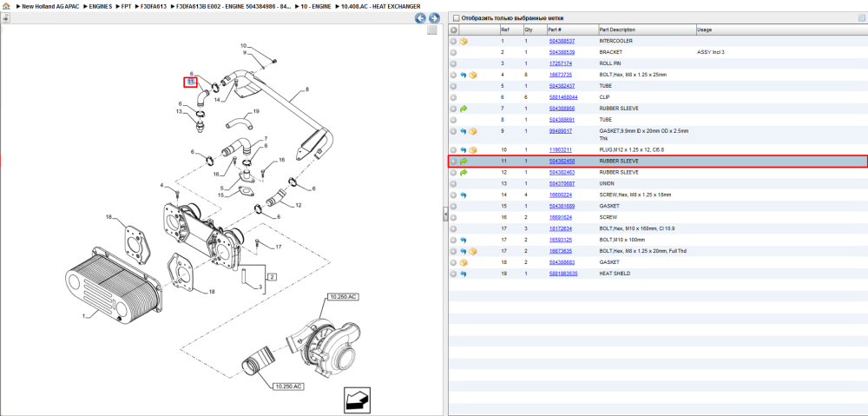Click green arrow on ref 11 RUBBER SLEEVE row
This screenshot has height=416, width=868.
464,162
